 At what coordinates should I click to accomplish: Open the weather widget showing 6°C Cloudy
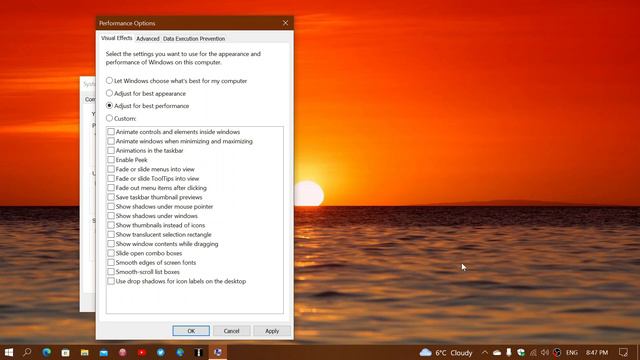[x=446, y=353]
